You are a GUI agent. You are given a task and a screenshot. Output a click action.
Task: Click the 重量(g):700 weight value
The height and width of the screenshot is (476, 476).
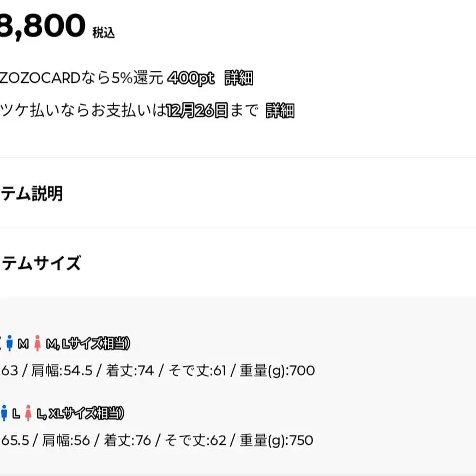277,371
